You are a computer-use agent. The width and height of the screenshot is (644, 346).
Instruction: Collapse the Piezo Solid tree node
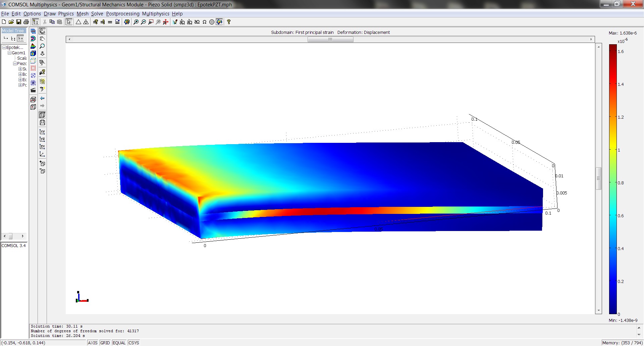(x=15, y=64)
